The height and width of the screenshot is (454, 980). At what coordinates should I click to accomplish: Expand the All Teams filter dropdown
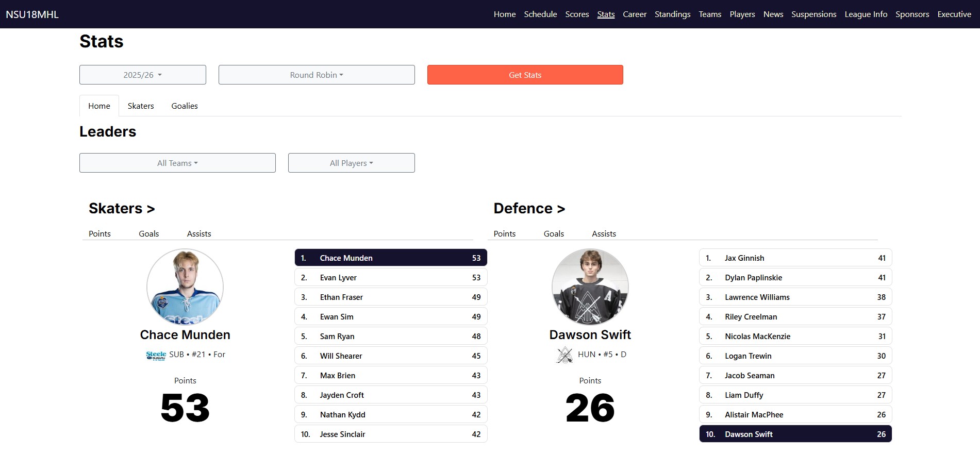(177, 163)
